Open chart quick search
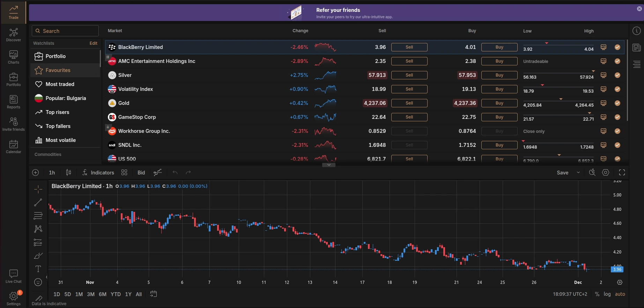The height and width of the screenshot is (308, 644). 592,172
